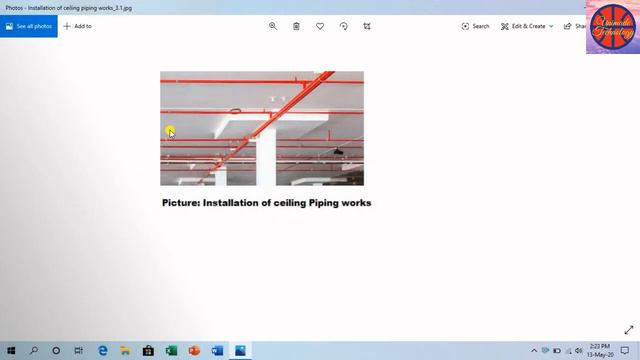Open PowerPoint from the taskbar
The height and width of the screenshot is (360, 640).
(194, 351)
